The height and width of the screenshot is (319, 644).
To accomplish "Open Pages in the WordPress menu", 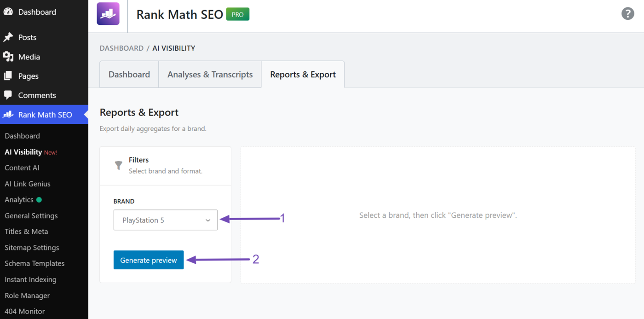I will pyautogui.click(x=29, y=76).
